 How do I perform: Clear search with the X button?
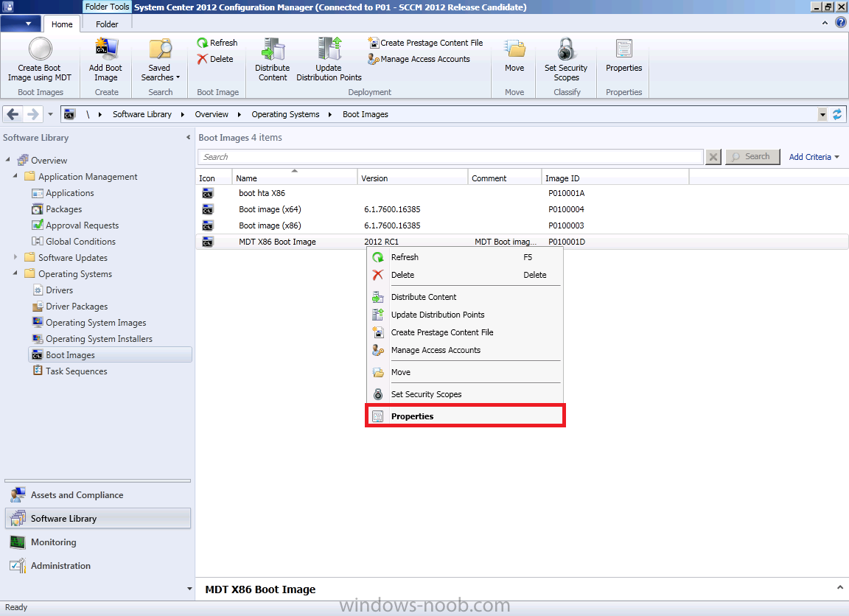coord(713,157)
